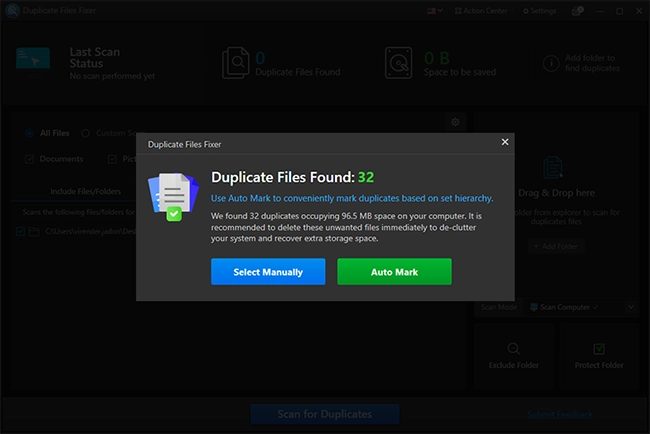650x434 pixels.
Task: Click the Duplicate Files Found icon
Action: point(235,63)
